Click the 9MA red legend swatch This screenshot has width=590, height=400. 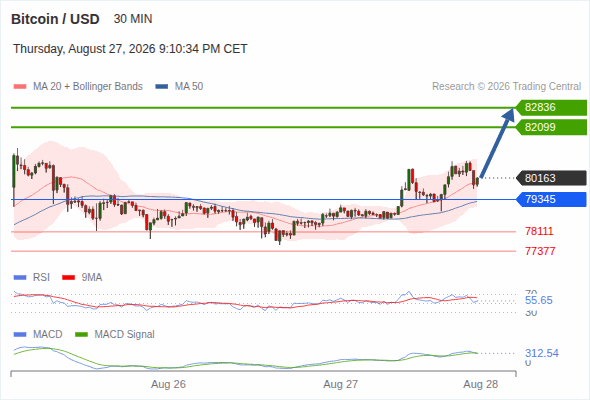pyautogui.click(x=68, y=278)
